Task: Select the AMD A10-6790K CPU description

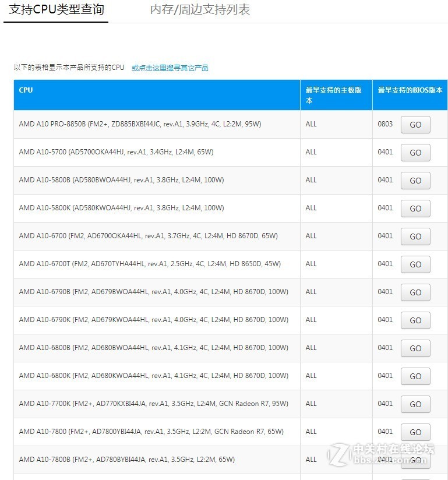Action: pos(153,320)
